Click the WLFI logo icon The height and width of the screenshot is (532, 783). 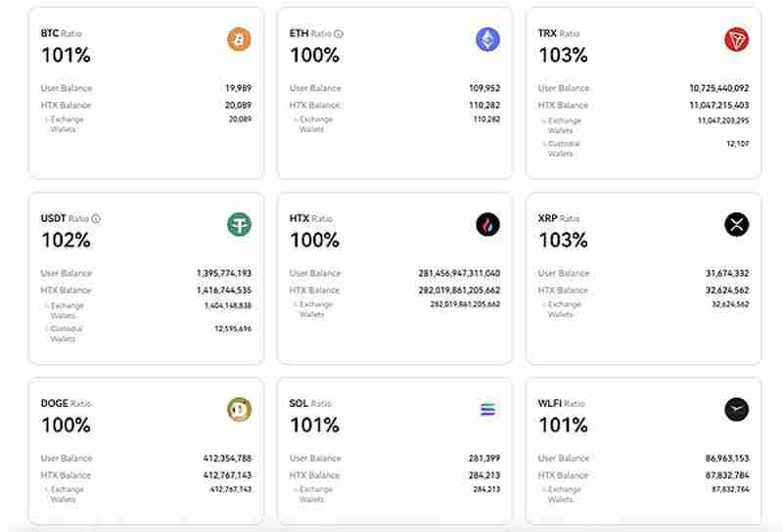[736, 410]
